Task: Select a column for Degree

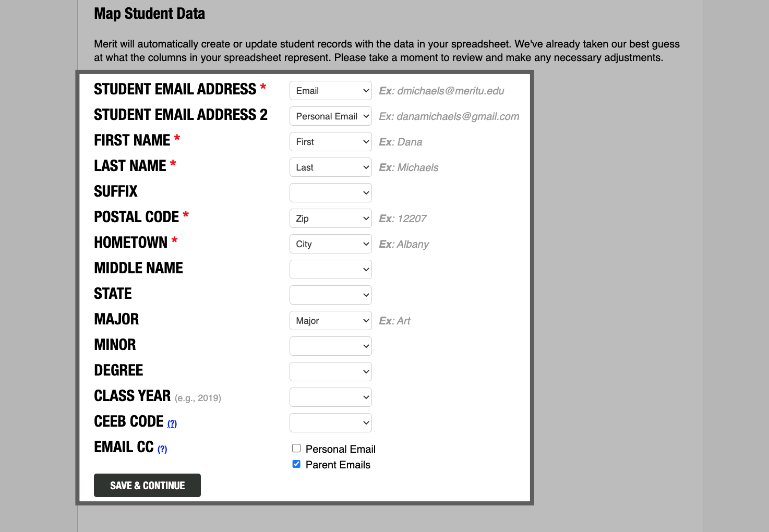Action: click(x=330, y=372)
